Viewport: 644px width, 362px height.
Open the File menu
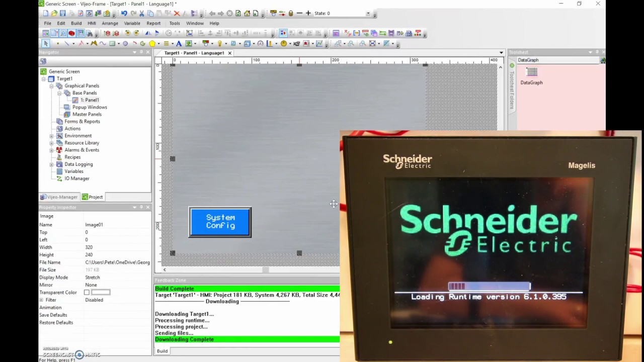[47, 23]
